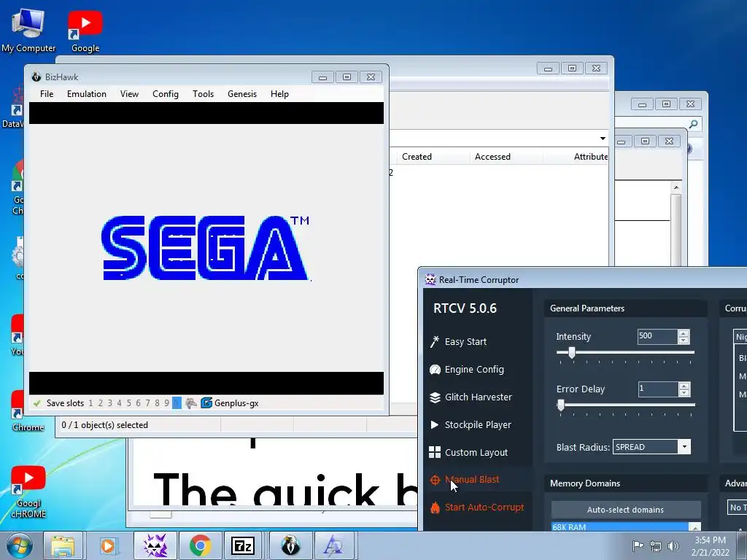Image resolution: width=747 pixels, height=560 pixels.
Task: Click scroll up arrow in background window scrollbar
Action: click(676, 187)
